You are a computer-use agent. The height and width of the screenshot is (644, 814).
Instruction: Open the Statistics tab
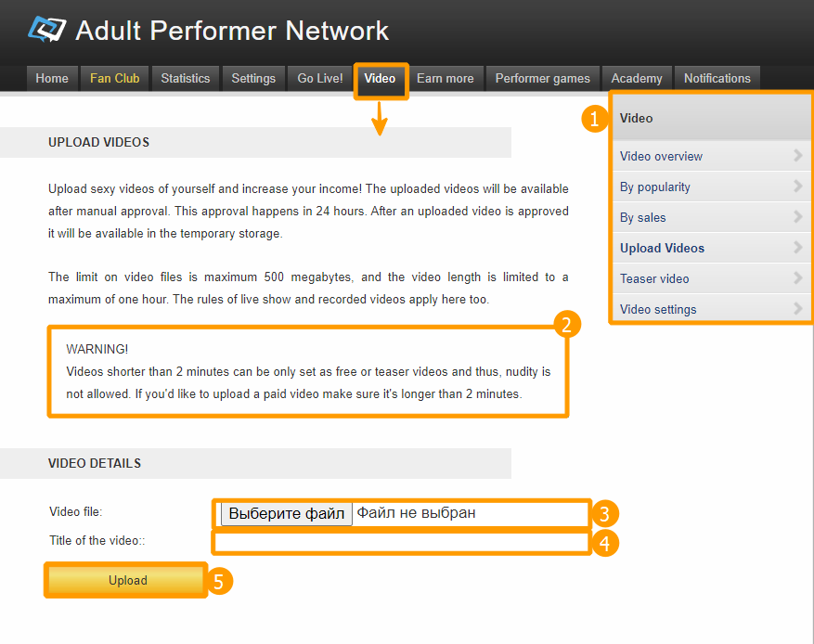pyautogui.click(x=185, y=79)
